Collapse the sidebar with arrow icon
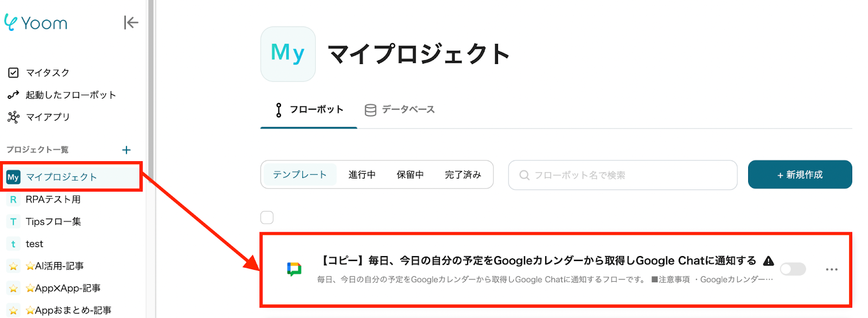The height and width of the screenshot is (318, 868). 131,22
